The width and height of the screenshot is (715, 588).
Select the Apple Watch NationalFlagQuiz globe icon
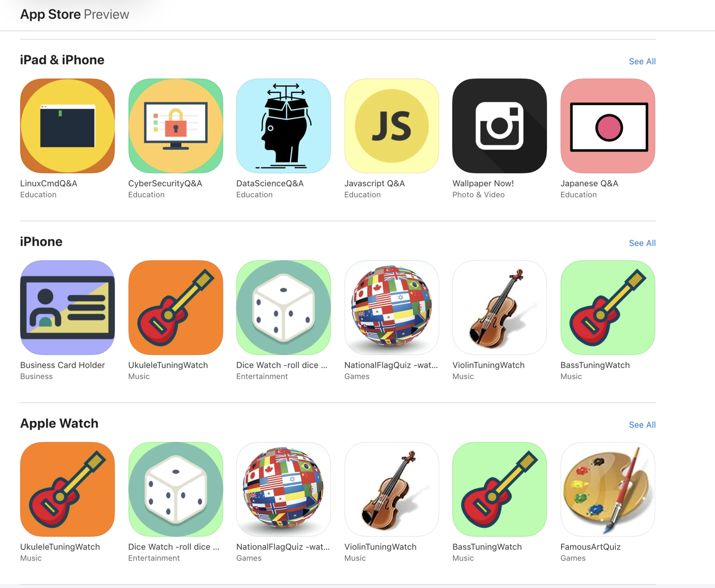point(283,489)
